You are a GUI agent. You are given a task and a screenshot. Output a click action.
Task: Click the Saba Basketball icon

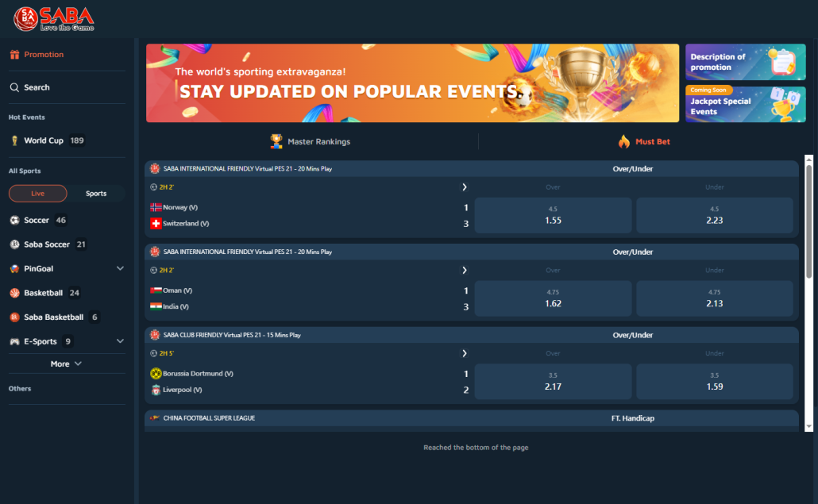click(14, 317)
